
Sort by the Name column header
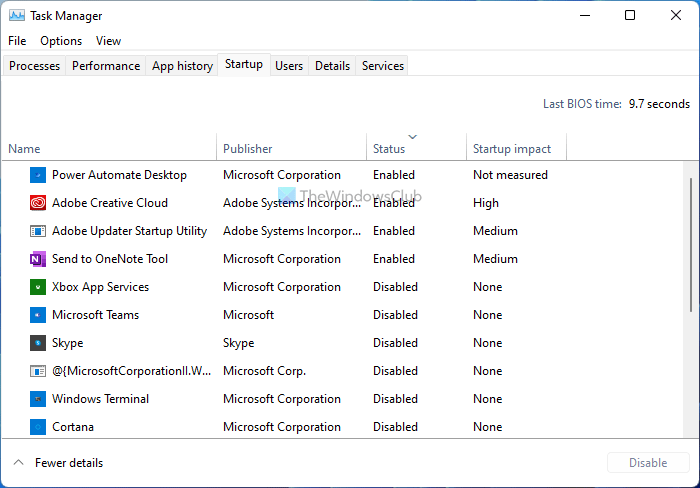point(109,149)
